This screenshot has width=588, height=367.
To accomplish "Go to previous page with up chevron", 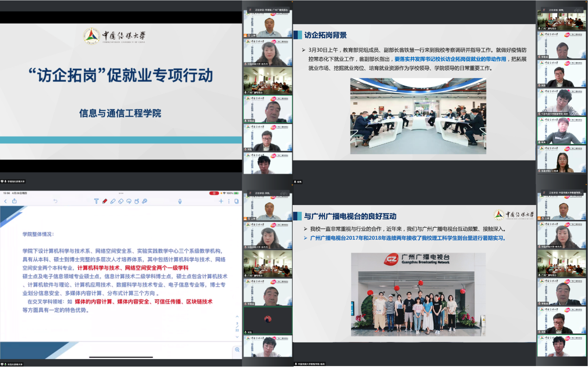I will (x=238, y=317).
